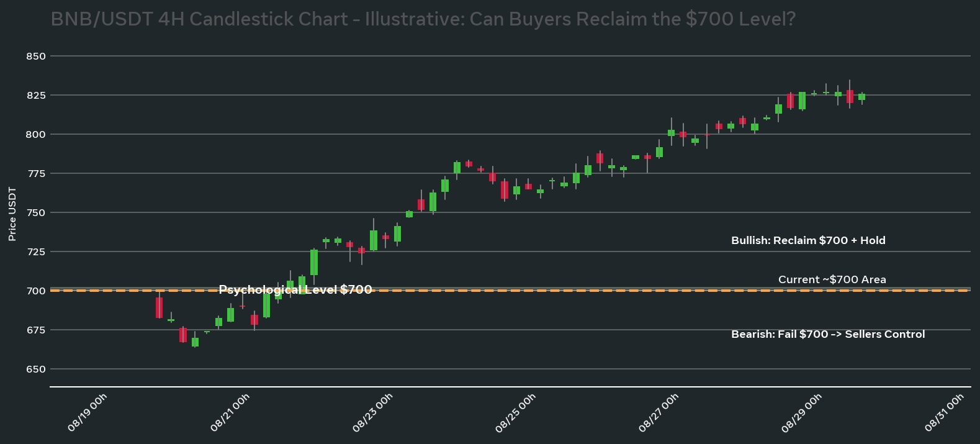The width and height of the screenshot is (980, 444).
Task: Click the 08/21 00h date label
Action: click(x=230, y=412)
